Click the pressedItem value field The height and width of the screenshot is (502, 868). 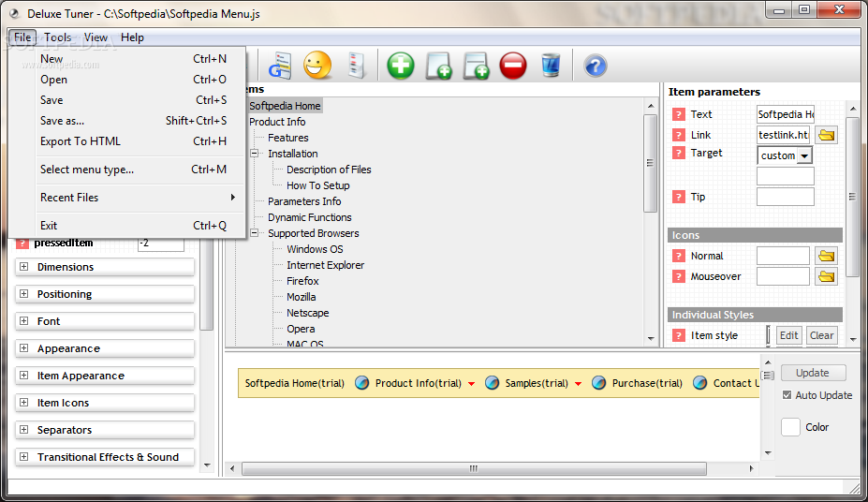pos(160,244)
